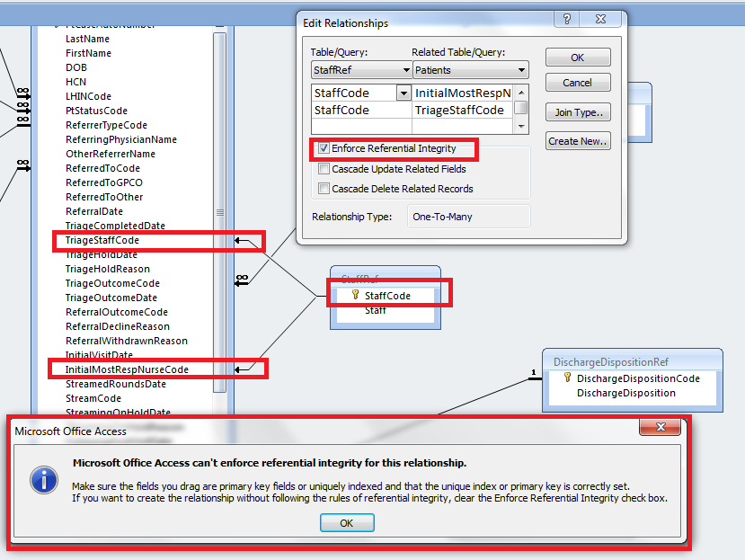Select the ReferralDeclineReason field
This screenshot has height=560, width=745.
pyautogui.click(x=118, y=326)
